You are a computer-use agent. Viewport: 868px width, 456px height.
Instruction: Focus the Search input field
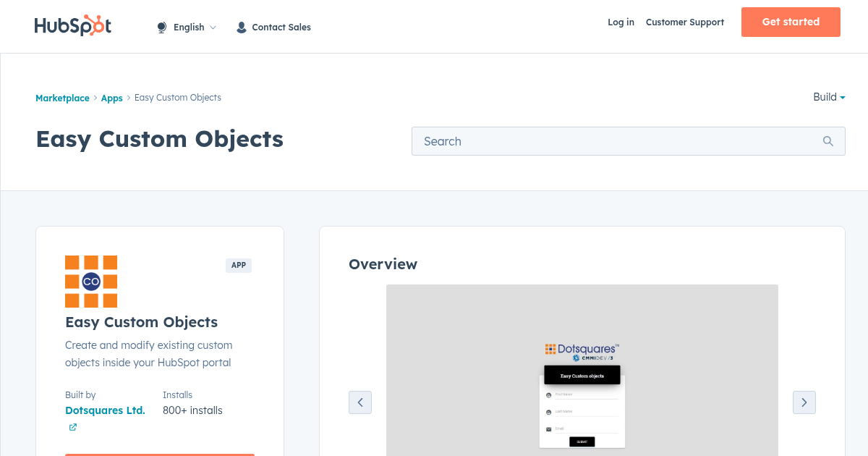tap(628, 141)
